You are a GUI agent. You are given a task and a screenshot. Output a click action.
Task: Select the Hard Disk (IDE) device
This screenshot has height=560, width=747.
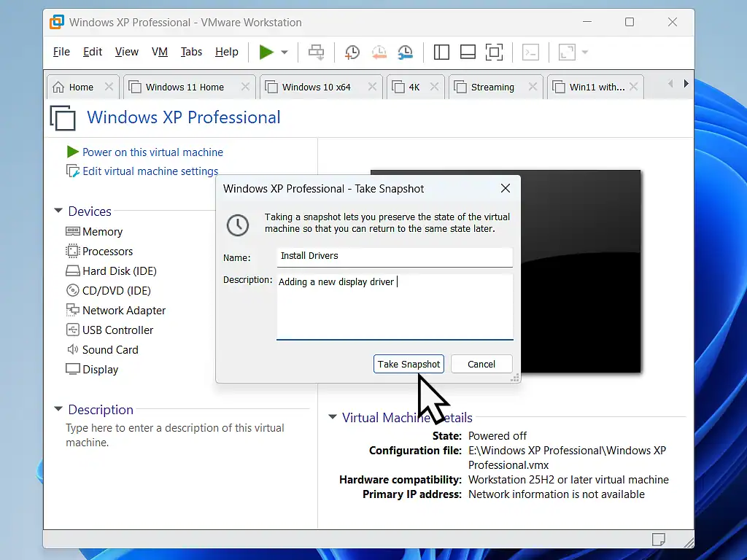click(111, 271)
